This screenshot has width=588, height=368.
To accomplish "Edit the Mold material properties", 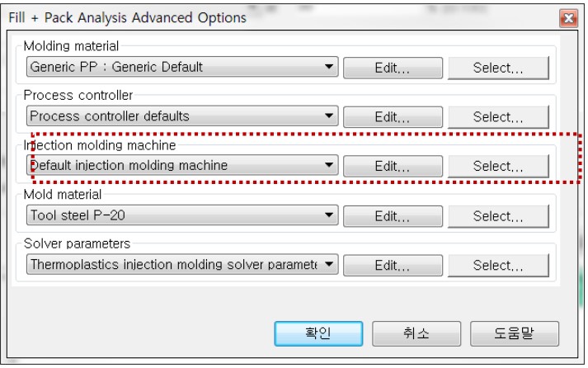I will click(393, 216).
